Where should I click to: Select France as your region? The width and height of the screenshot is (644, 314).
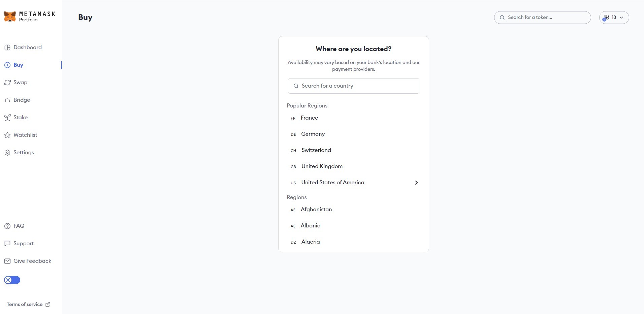tap(309, 118)
